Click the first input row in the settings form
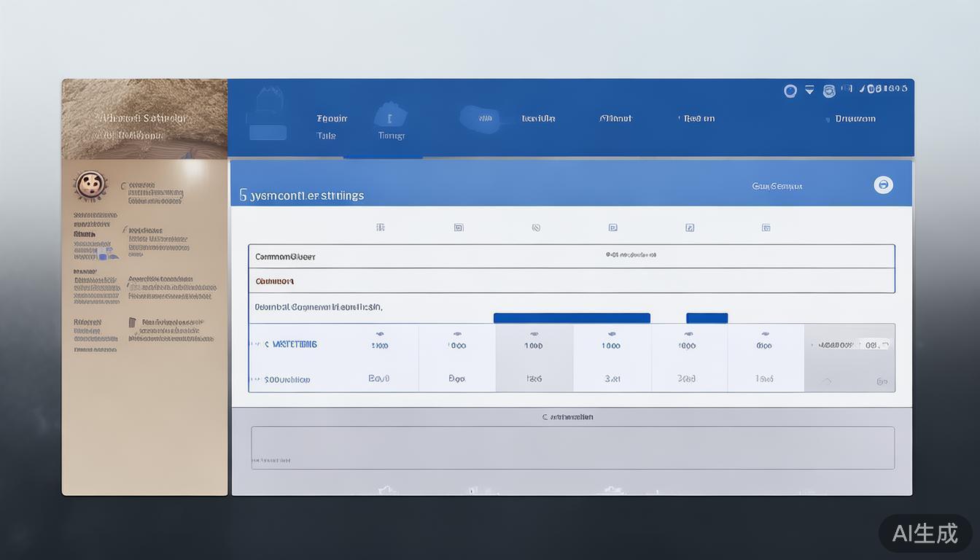Screen dimensions: 980x560 tap(571, 257)
